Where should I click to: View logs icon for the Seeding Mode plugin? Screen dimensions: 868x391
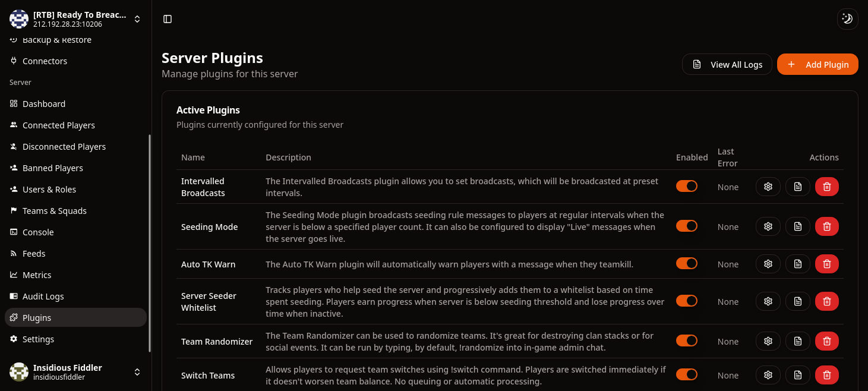tap(797, 226)
